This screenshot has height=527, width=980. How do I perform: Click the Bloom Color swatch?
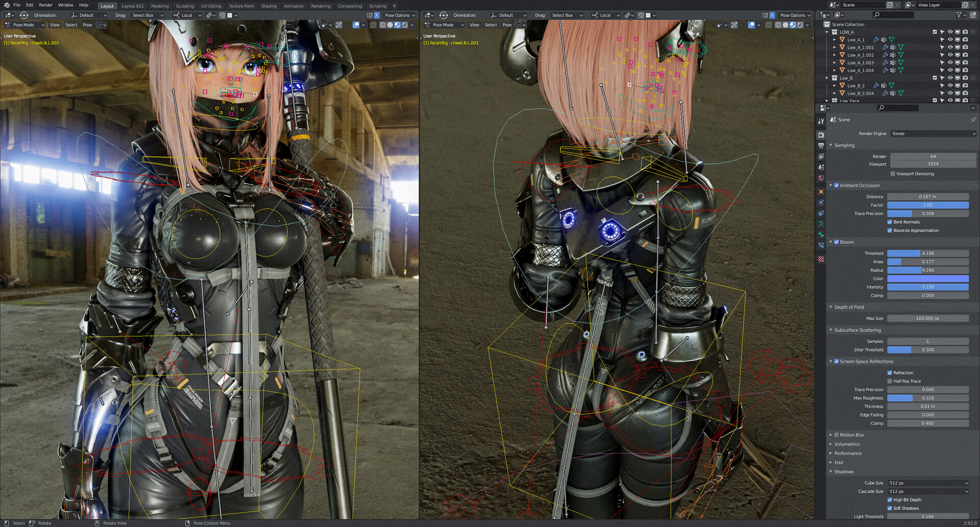928,279
